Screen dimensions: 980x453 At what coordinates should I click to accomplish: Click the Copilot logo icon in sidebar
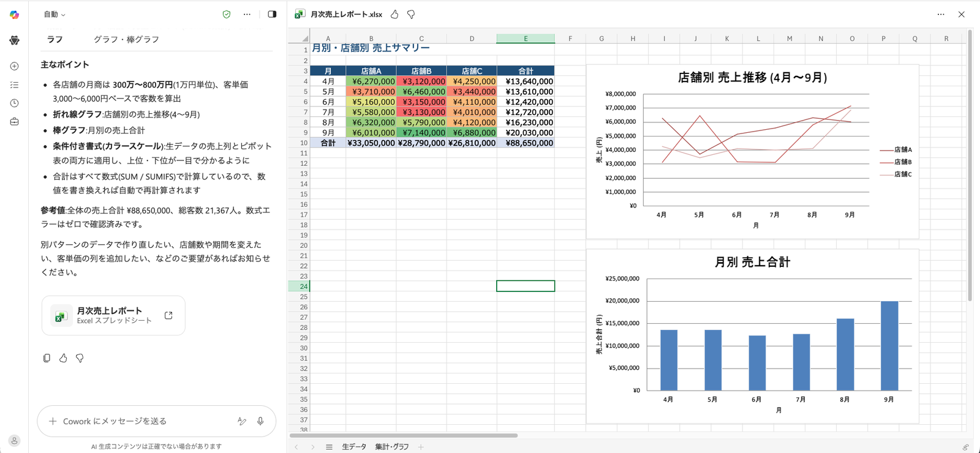coord(14,15)
